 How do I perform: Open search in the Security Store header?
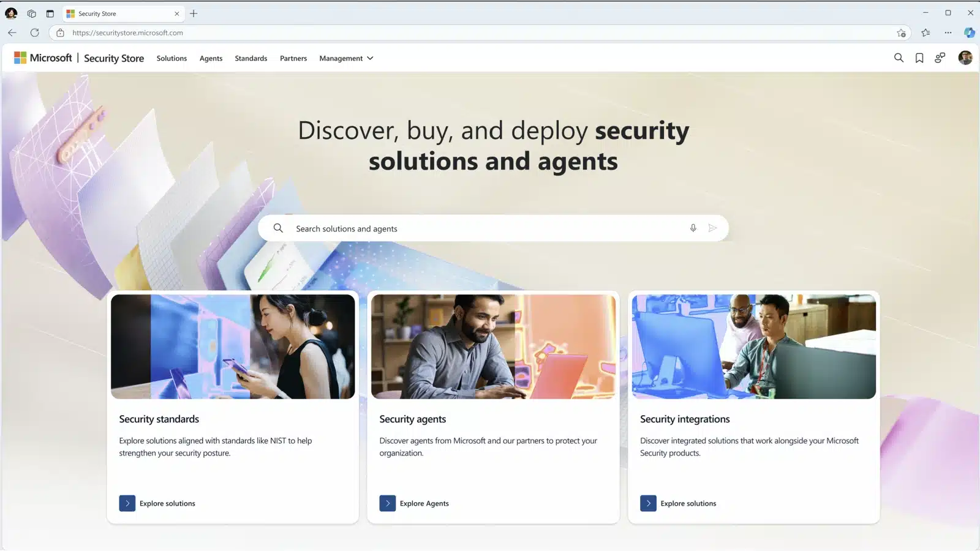pos(899,58)
